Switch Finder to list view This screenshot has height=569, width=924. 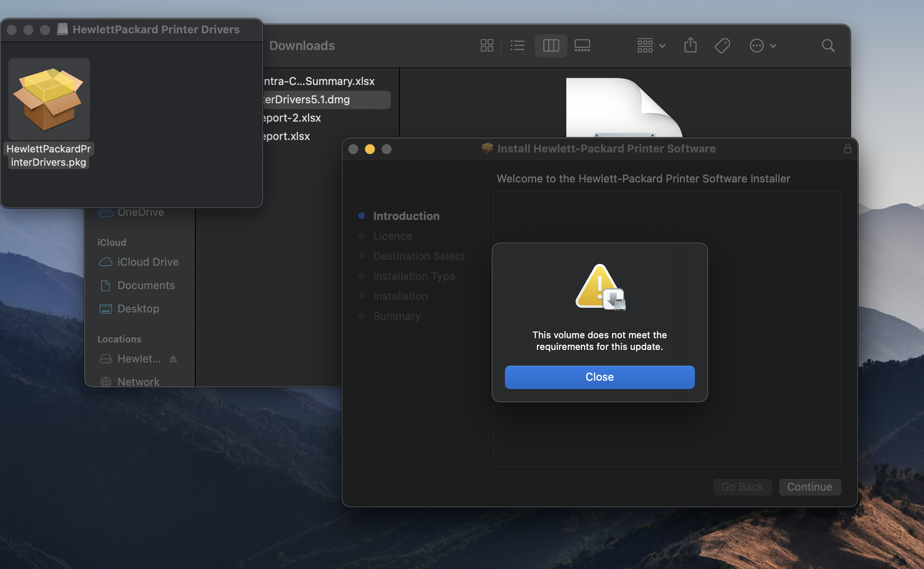pyautogui.click(x=518, y=45)
